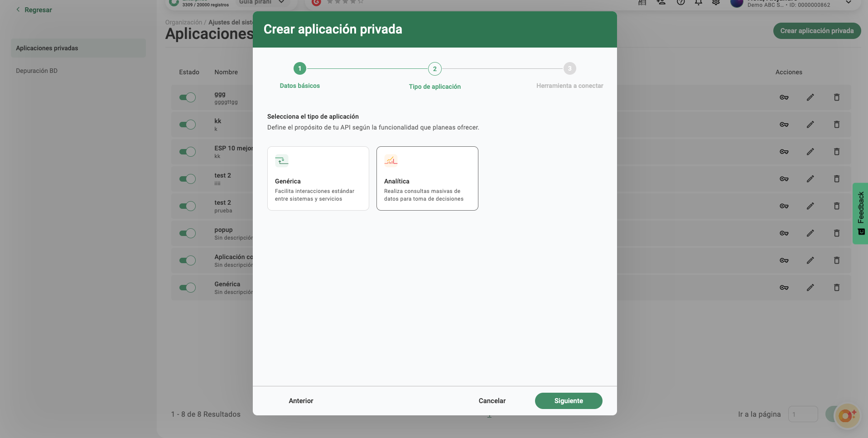The image size is (868, 438).
Task: Delete the ESP 10 application row
Action: pyautogui.click(x=836, y=152)
